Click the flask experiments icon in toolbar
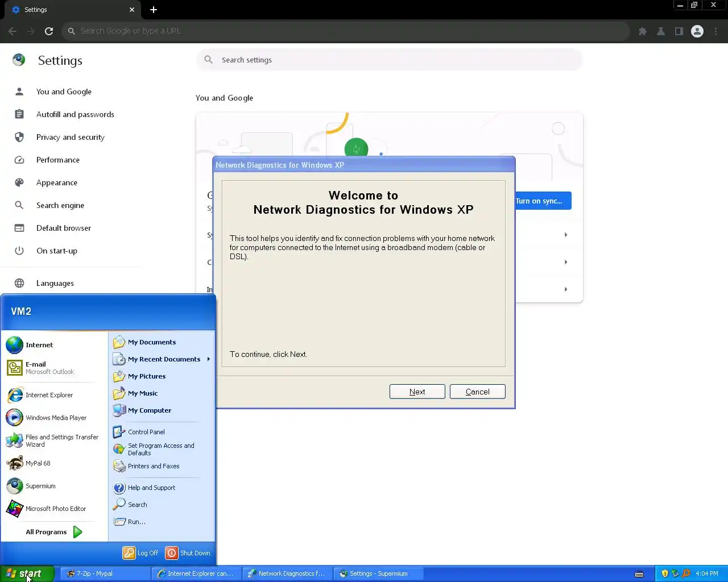 point(661,31)
